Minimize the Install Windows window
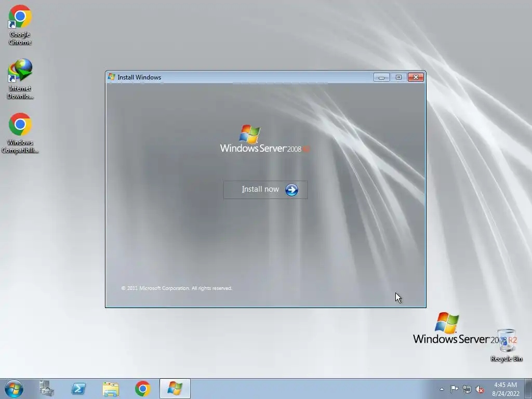532x399 pixels. pos(381,77)
